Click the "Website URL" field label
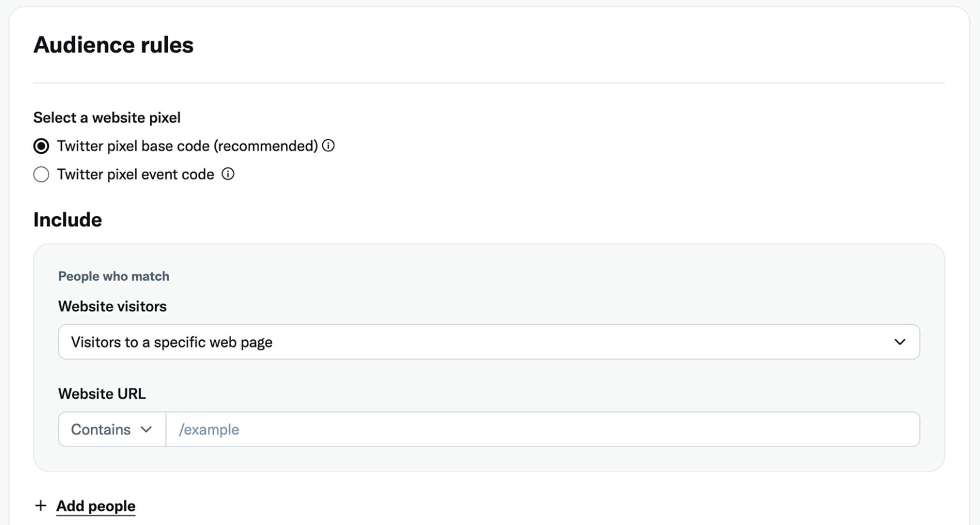The height and width of the screenshot is (525, 980). click(x=102, y=394)
